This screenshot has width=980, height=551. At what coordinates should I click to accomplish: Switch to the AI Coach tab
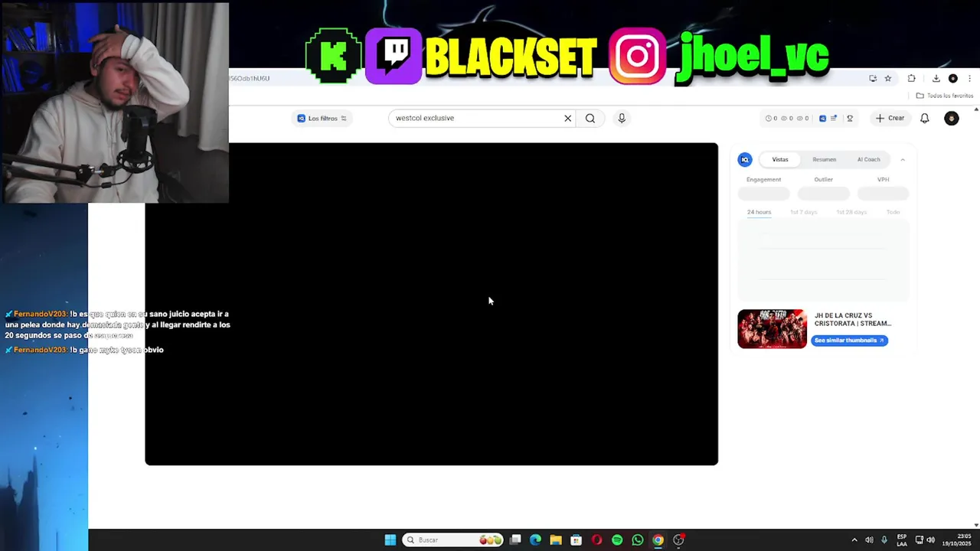(x=868, y=159)
